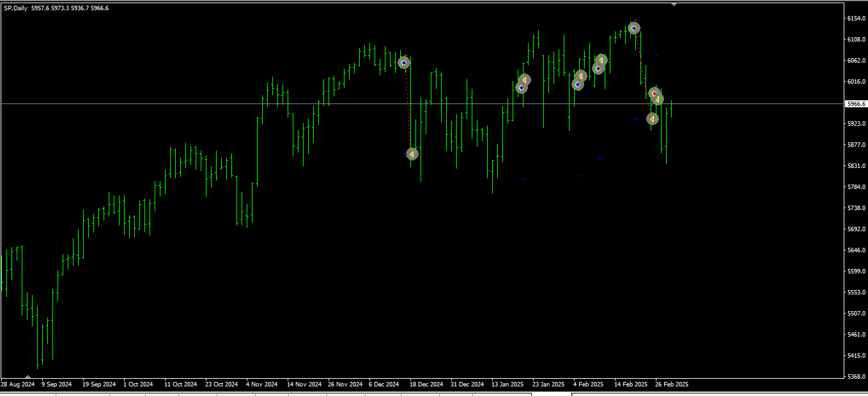Click the 9 Sep 2024 date label
Image resolution: width=868 pixels, height=396 pixels.
57,385
